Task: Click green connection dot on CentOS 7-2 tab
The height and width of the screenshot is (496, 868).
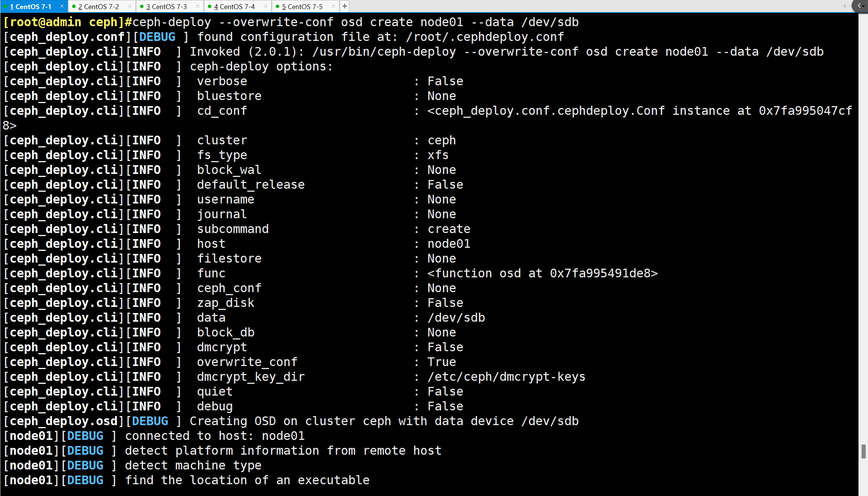Action: pyautogui.click(x=74, y=6)
